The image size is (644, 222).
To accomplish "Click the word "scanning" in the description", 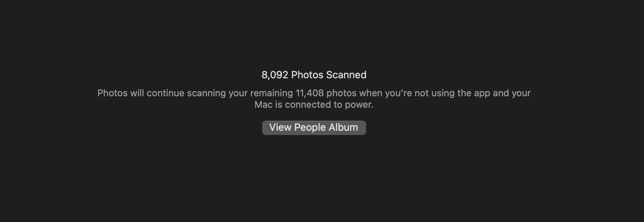I will click(207, 93).
